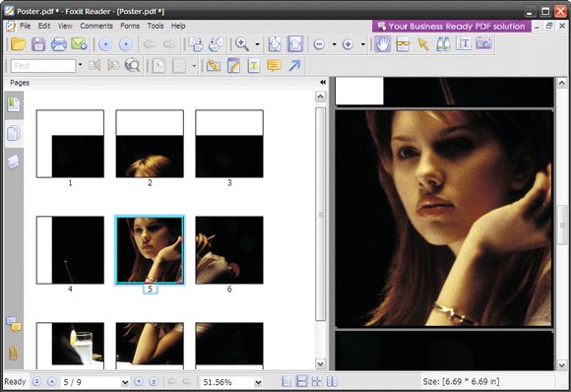Go to previous page in status bar
The height and width of the screenshot is (392, 571).
pos(52,381)
